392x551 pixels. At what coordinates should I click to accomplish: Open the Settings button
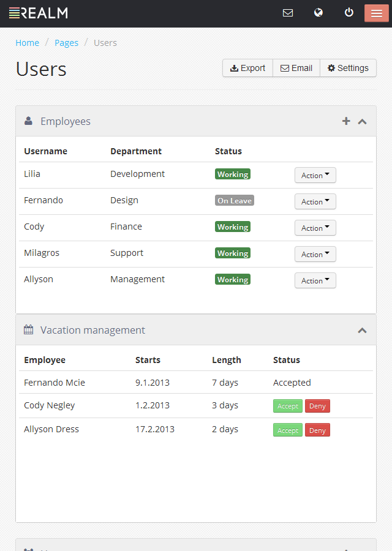pos(348,68)
